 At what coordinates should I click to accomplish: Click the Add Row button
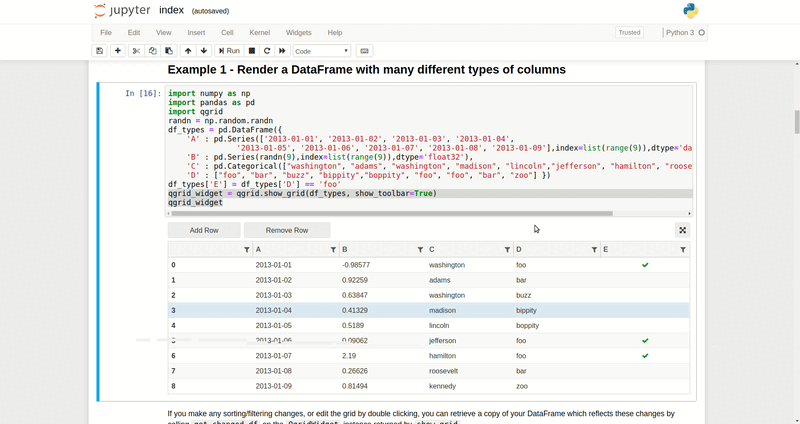(x=204, y=230)
